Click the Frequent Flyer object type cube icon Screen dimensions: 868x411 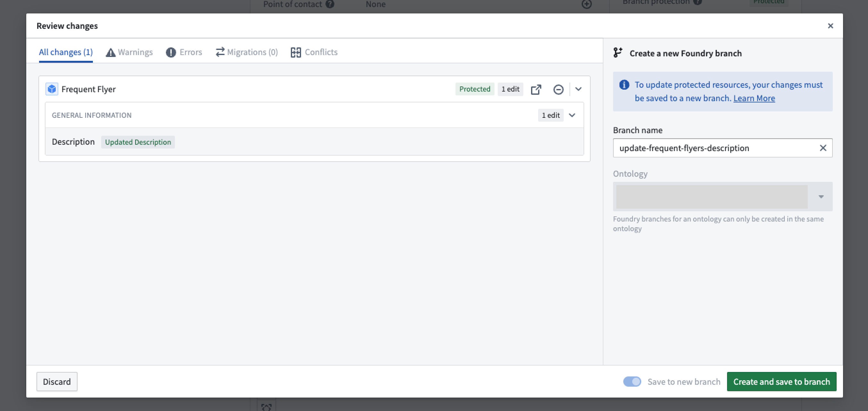pos(52,89)
